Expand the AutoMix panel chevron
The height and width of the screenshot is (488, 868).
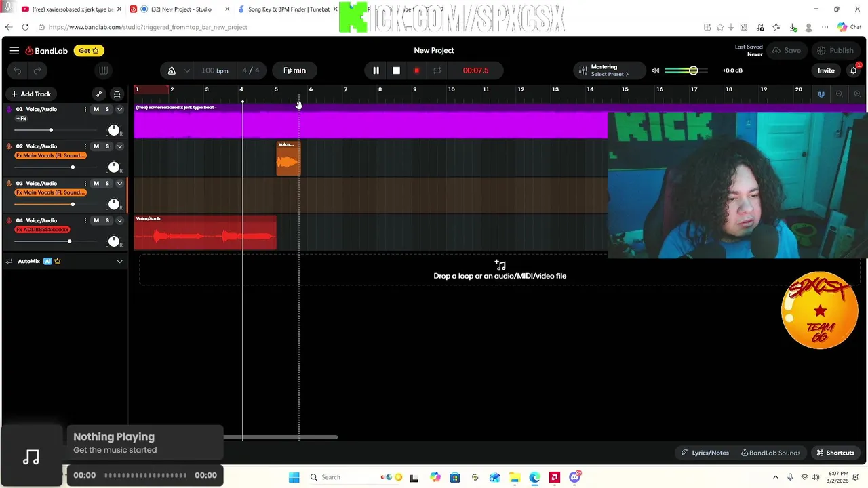(119, 261)
